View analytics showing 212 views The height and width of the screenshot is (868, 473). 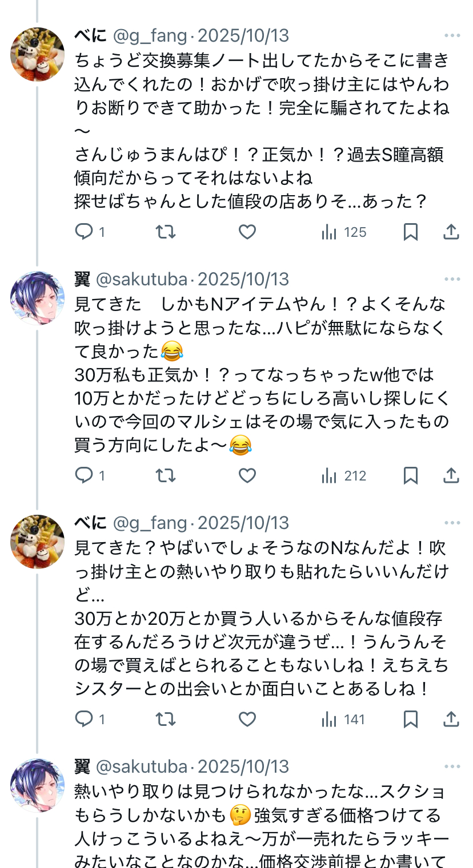(344, 475)
